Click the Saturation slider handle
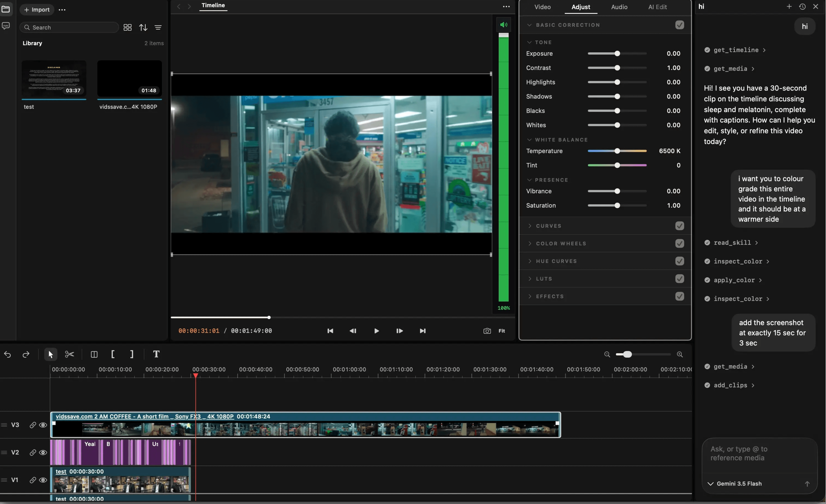The height and width of the screenshot is (504, 826). [617, 205]
